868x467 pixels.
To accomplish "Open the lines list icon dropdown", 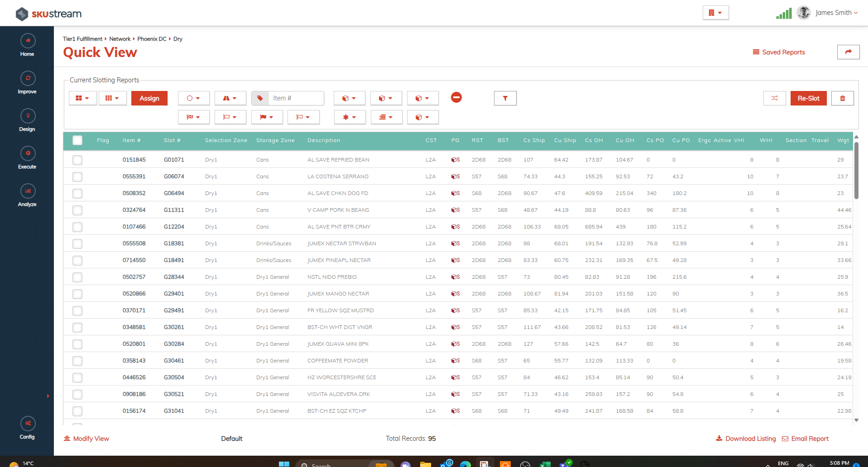I will pyautogui.click(x=386, y=117).
